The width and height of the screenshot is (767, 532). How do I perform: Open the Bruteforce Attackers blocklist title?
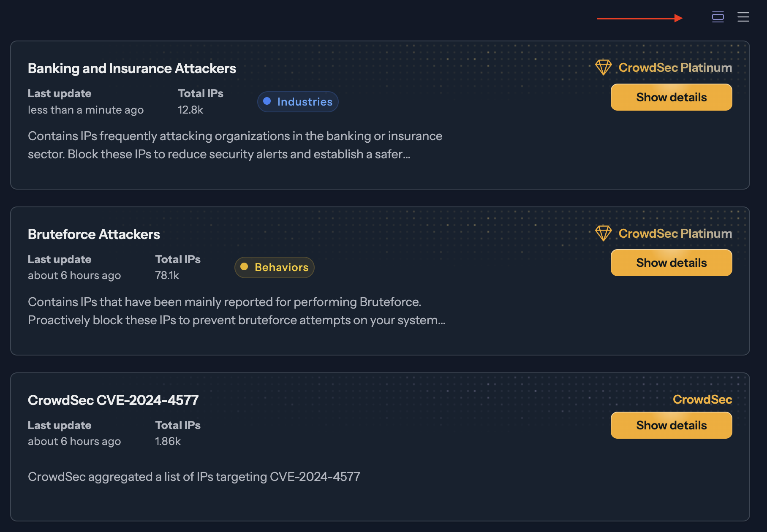click(x=94, y=234)
